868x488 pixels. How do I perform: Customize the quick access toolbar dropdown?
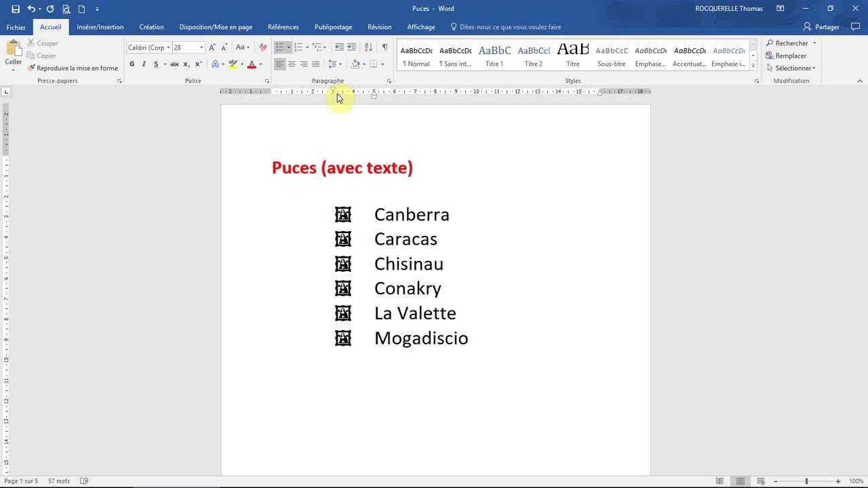(x=97, y=9)
